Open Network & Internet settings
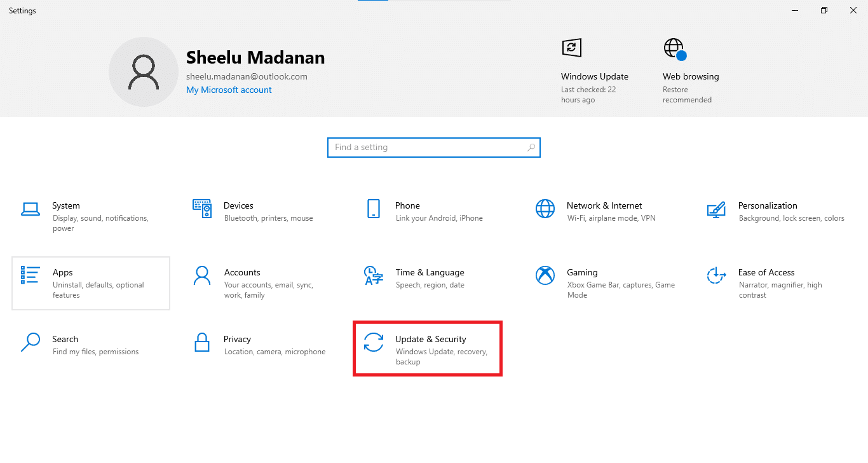 point(604,211)
